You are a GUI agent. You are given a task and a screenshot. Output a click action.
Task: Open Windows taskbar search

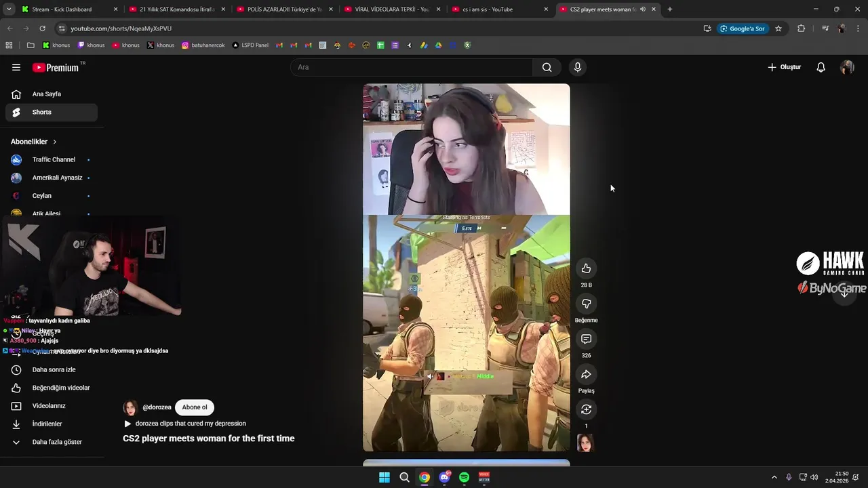404,477
